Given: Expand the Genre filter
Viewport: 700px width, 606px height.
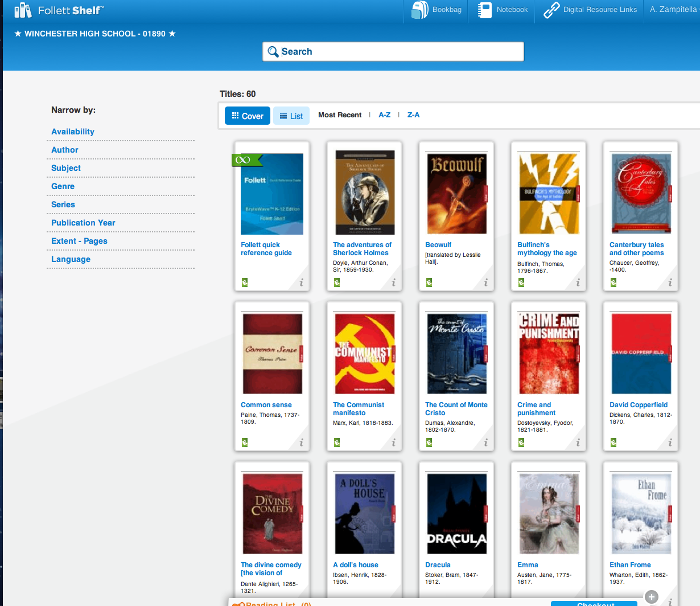Looking at the screenshot, I should click(63, 186).
